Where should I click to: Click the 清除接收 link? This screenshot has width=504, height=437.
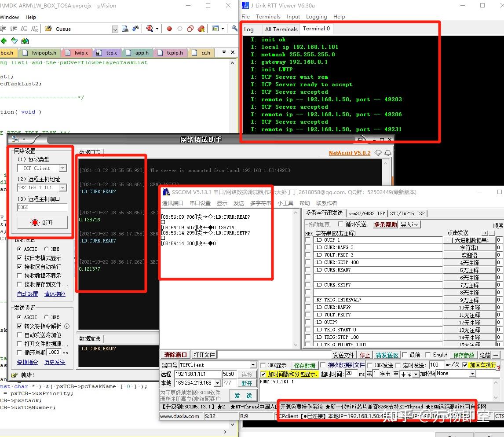click(x=55, y=294)
